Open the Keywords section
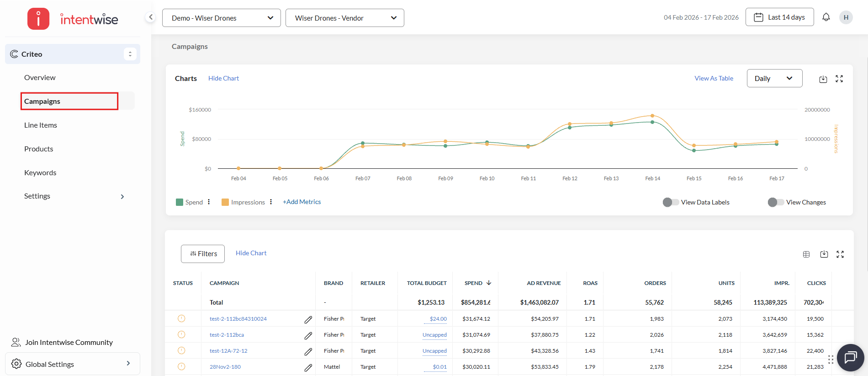Viewport: 868px width, 376px height. 40,172
